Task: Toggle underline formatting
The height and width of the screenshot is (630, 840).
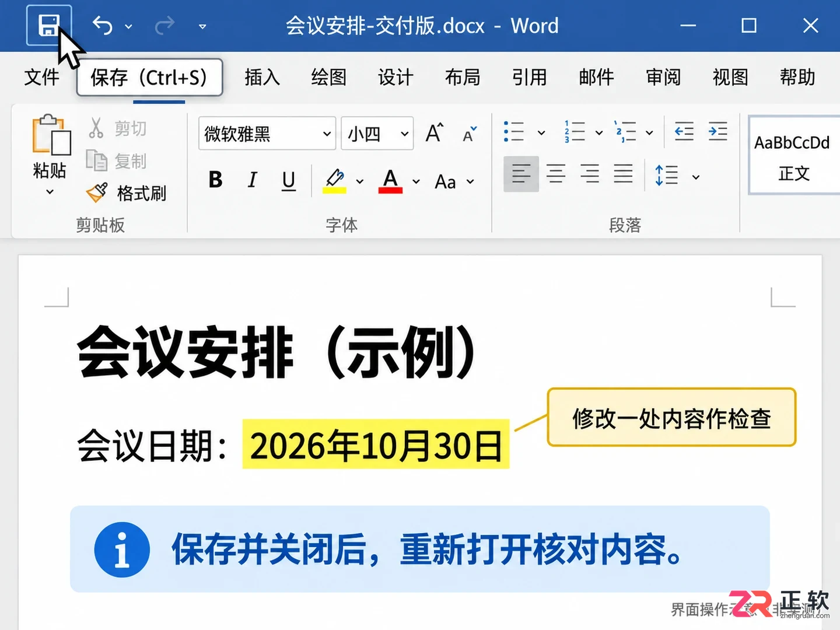Action: tap(288, 181)
